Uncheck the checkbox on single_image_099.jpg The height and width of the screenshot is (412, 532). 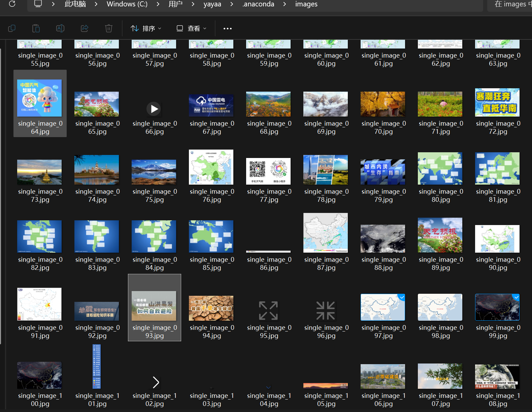pos(516,297)
